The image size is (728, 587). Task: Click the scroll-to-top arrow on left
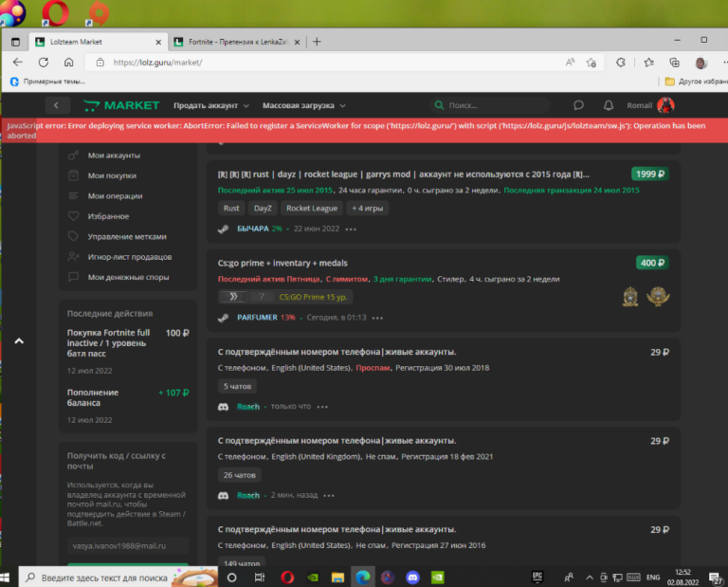click(19, 340)
